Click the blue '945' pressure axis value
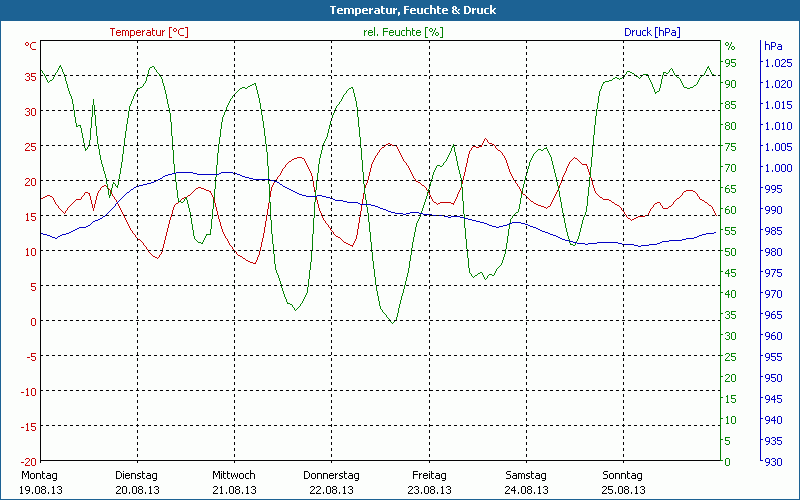 click(x=773, y=399)
